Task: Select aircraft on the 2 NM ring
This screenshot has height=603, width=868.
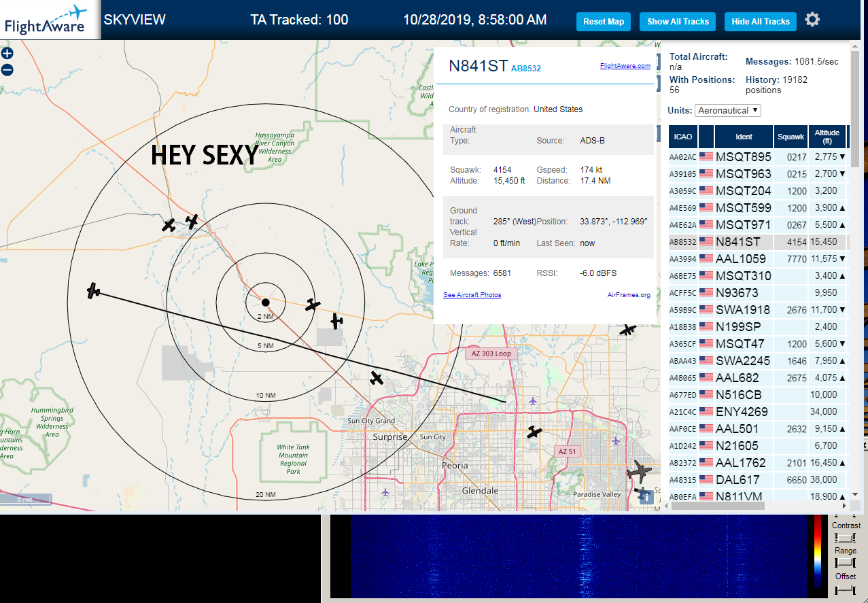Action: 312,305
